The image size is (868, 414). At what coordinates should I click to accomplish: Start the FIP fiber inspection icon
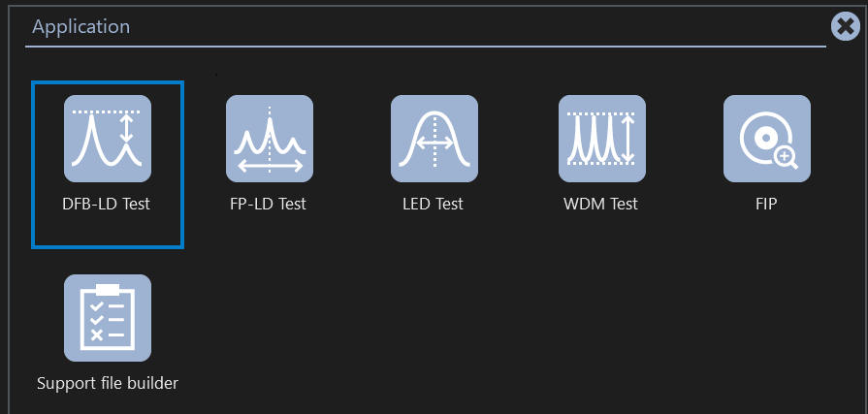766,138
